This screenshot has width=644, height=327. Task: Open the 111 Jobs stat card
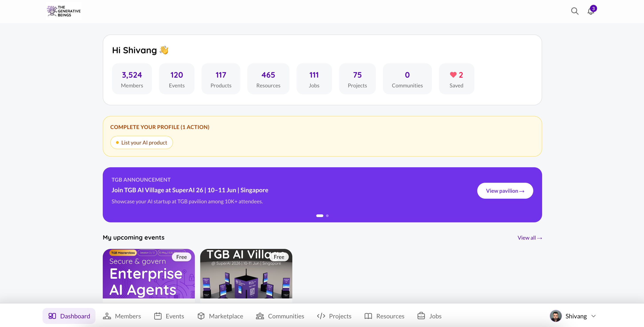click(314, 79)
